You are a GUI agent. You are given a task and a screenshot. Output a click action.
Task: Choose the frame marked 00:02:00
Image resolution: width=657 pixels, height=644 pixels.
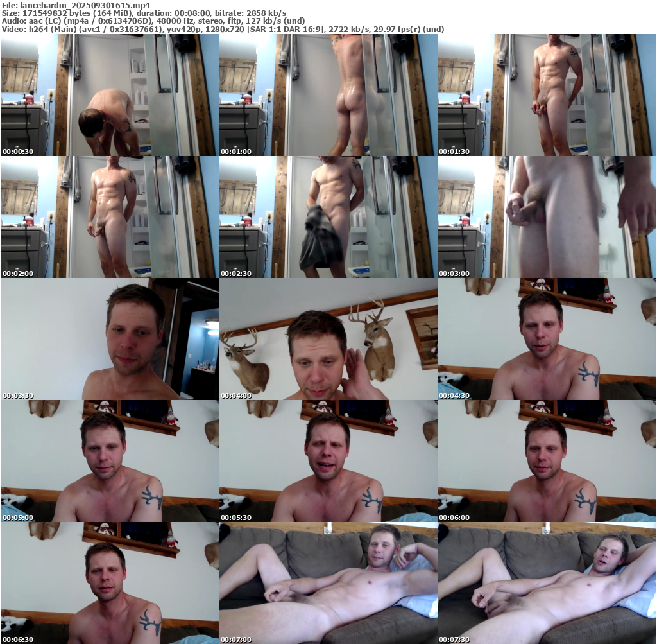(110, 217)
